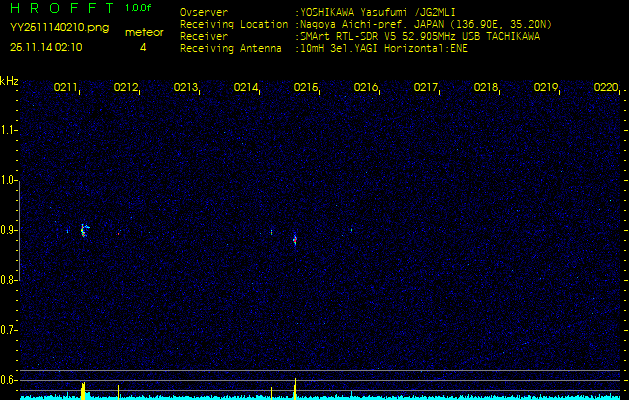
Task: Click the meteor count value 4
Action: (x=143, y=46)
